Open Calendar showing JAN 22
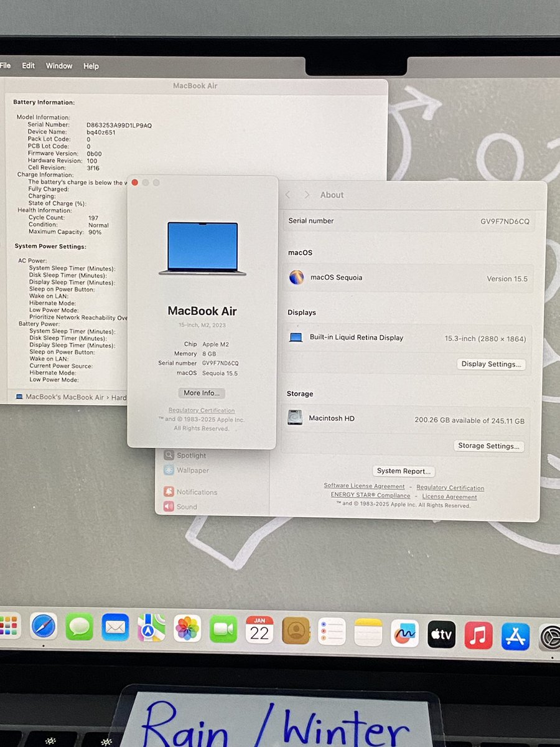 259,629
